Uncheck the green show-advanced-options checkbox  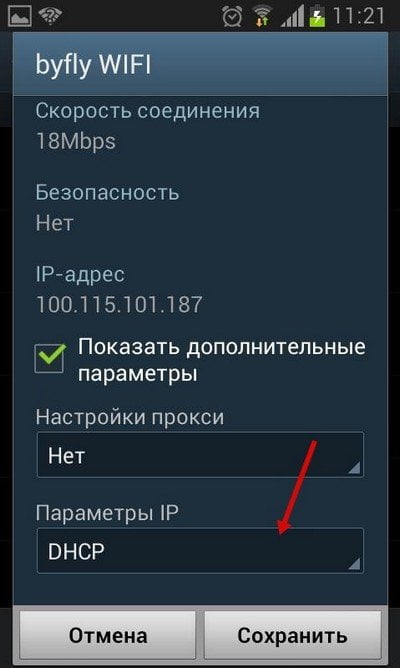click(x=50, y=358)
